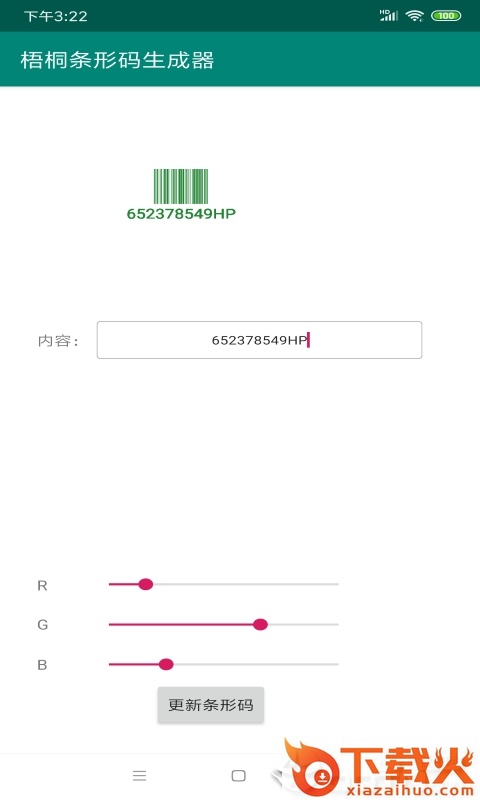Set the R slider track to maximum end
The width and height of the screenshot is (480, 800).
[x=337, y=584]
